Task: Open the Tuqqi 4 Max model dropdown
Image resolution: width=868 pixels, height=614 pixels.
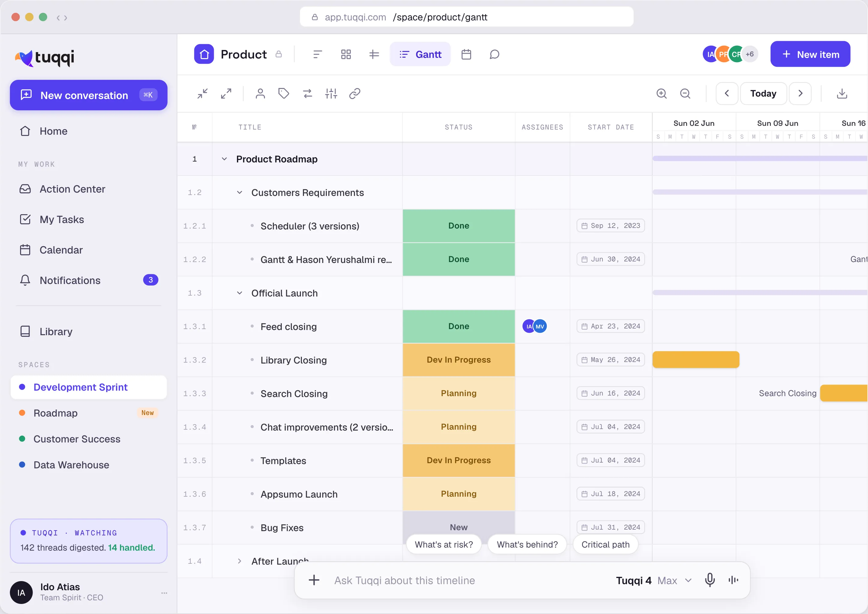Action: [654, 580]
